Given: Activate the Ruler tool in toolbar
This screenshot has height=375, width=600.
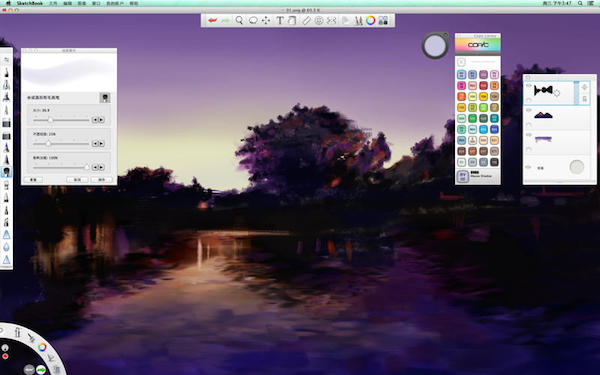Looking at the screenshot, I should (306, 20).
